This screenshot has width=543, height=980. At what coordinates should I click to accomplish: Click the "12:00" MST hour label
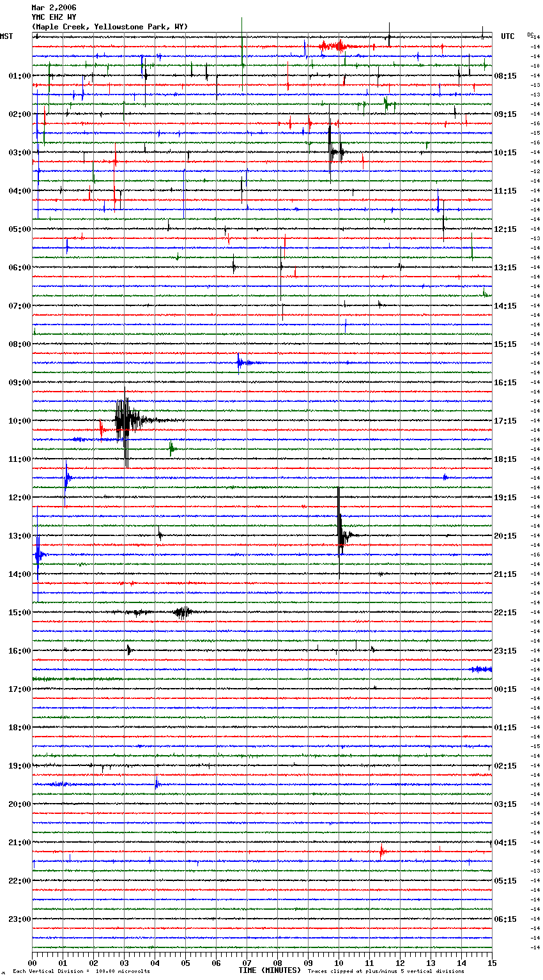coord(20,498)
